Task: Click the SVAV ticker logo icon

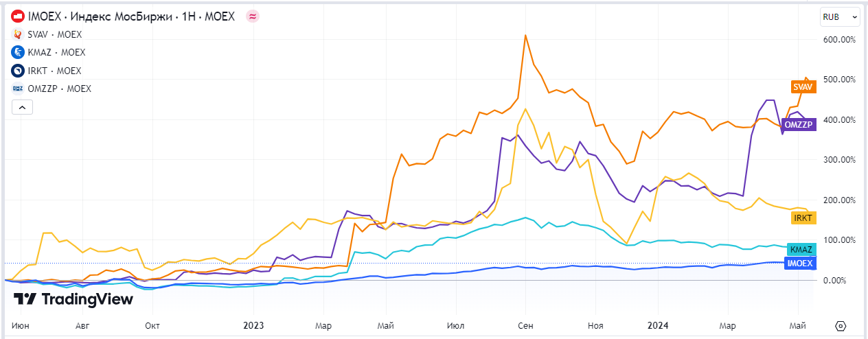Action: point(18,34)
